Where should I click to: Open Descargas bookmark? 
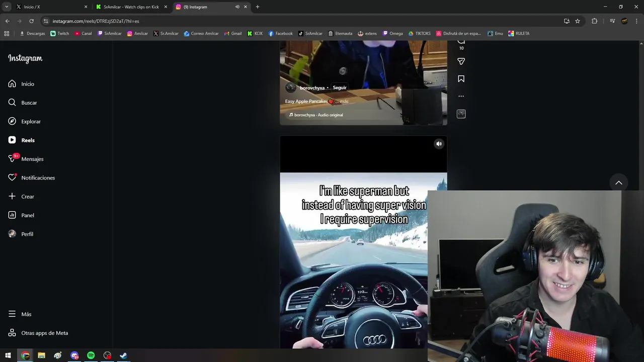(x=32, y=34)
